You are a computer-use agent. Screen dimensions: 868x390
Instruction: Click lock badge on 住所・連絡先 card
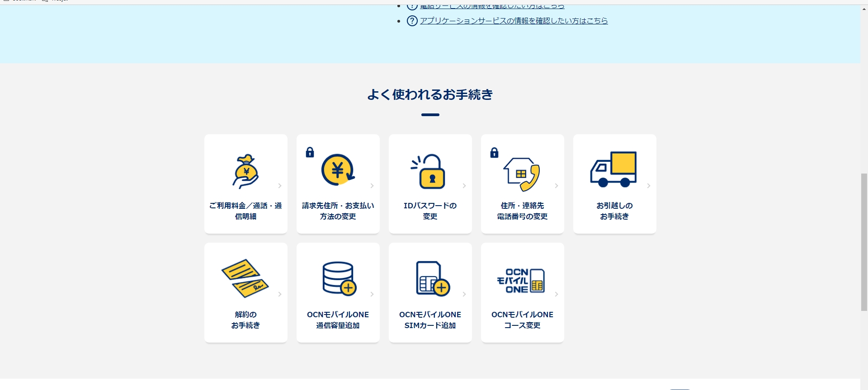pyautogui.click(x=494, y=152)
